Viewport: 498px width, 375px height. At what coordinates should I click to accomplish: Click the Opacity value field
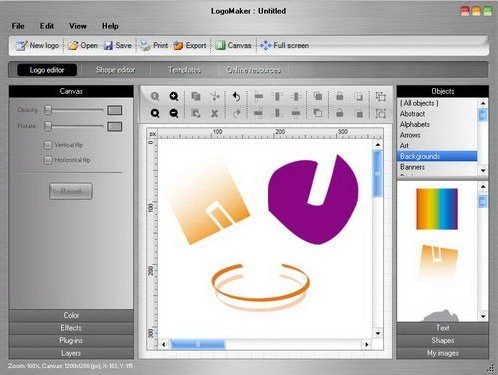tap(115, 110)
